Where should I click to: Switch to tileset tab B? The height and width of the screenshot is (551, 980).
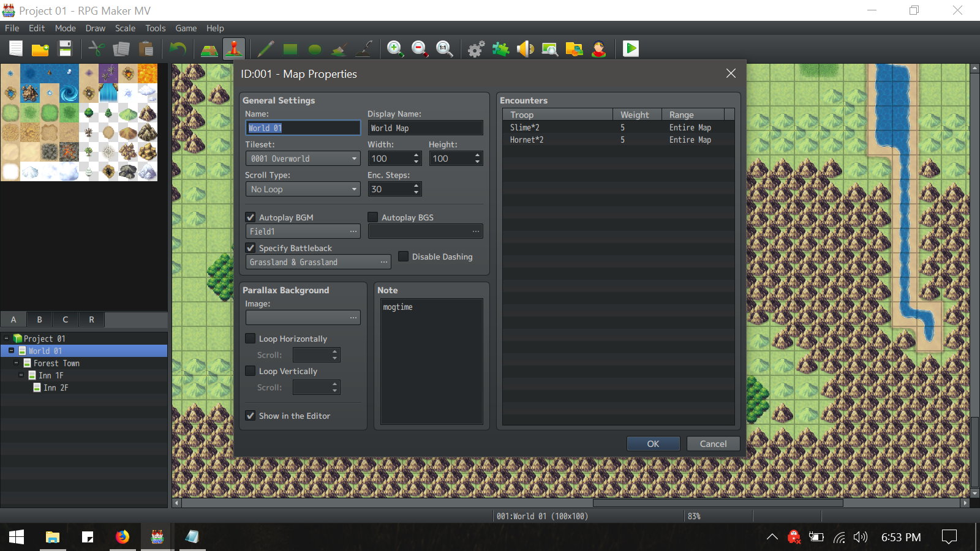pyautogui.click(x=40, y=320)
